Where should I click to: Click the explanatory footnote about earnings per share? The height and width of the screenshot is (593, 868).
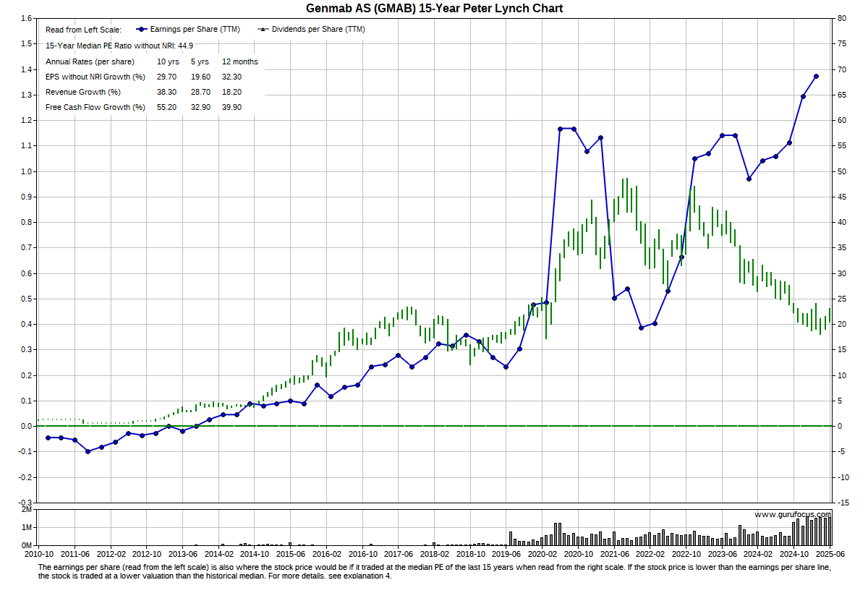[x=434, y=571]
